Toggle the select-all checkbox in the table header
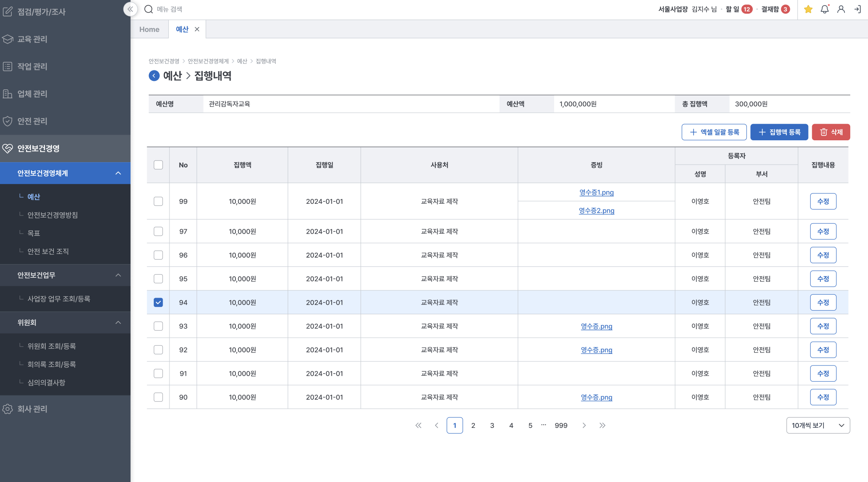 (158, 165)
